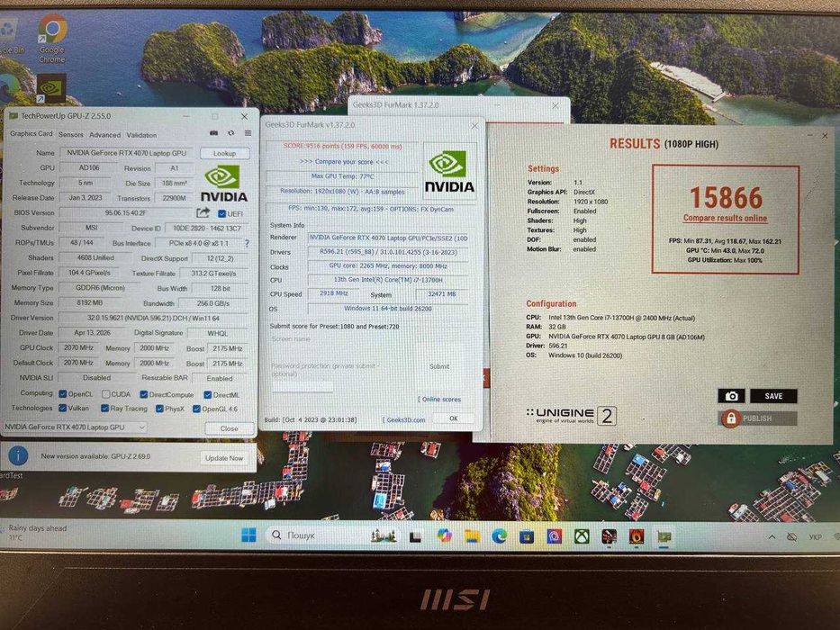Open Copilot from the taskbar
The height and width of the screenshot is (630, 840).
pos(444,535)
